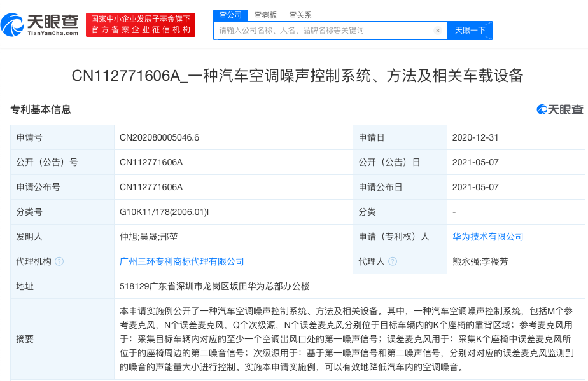Switch to the 查老板 tab

(265, 15)
